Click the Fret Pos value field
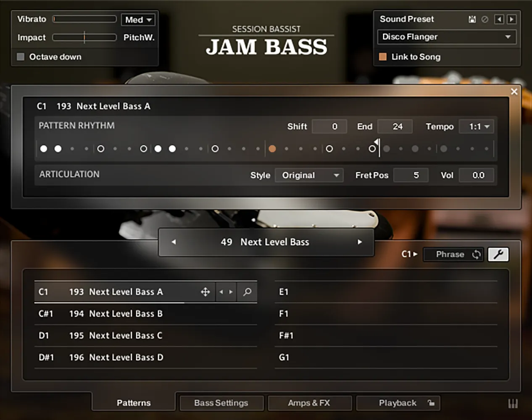 pos(411,175)
